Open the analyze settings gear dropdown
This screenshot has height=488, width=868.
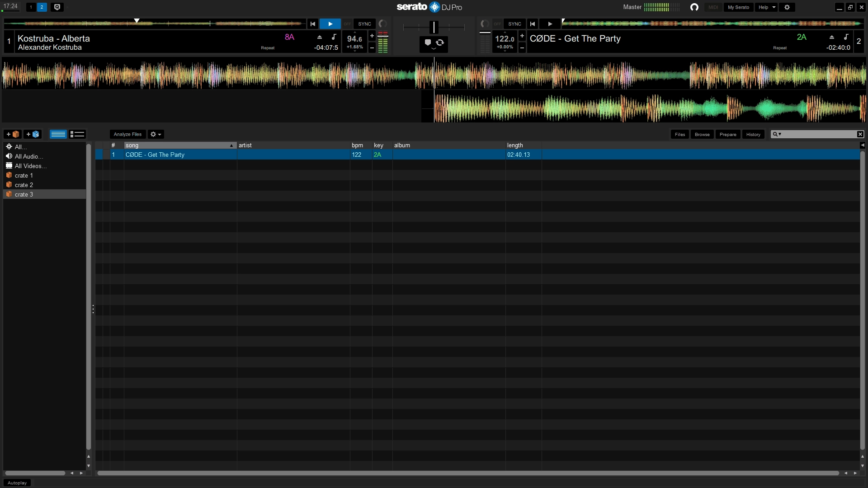(156, 134)
